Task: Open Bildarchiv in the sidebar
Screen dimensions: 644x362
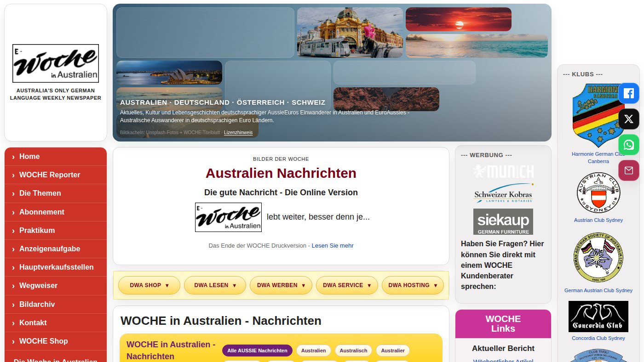Action: point(56,305)
